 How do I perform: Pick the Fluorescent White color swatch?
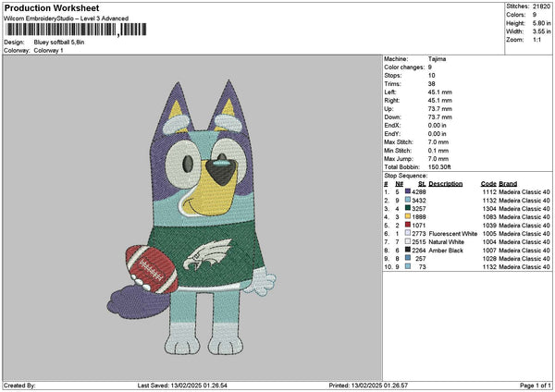(408, 234)
